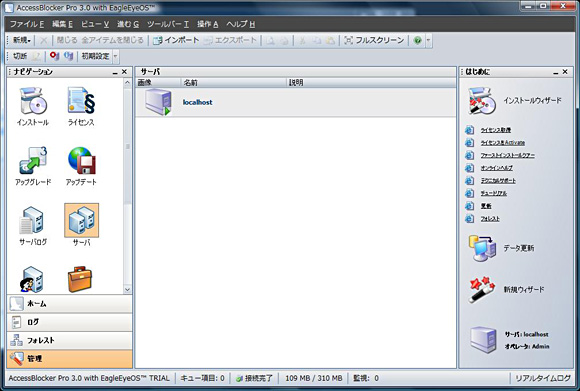
Task: Click the server-with-user icon in the navigation pane
Action: pyautogui.click(x=32, y=280)
